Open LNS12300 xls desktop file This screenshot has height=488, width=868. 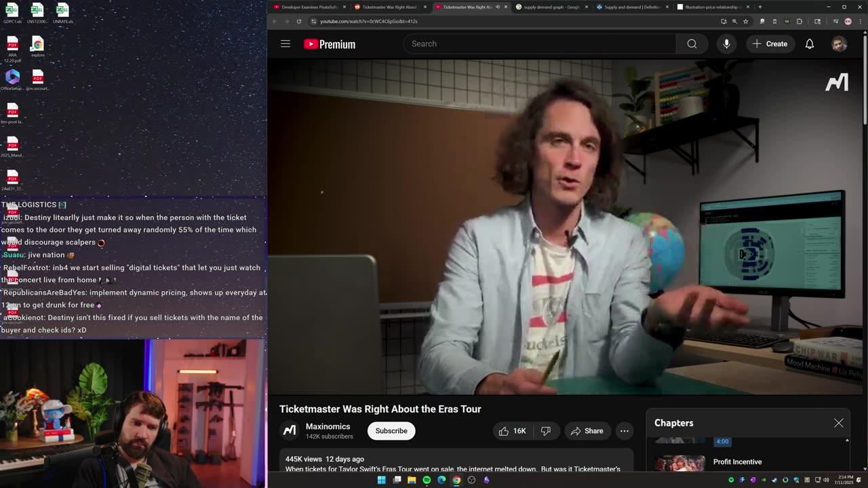[37, 14]
